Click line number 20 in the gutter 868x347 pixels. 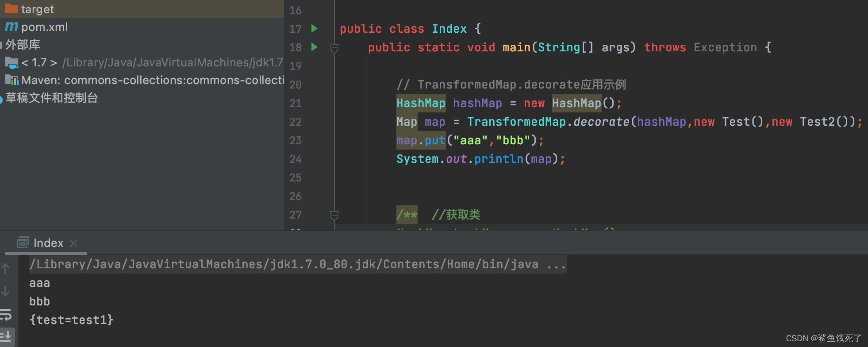(296, 85)
